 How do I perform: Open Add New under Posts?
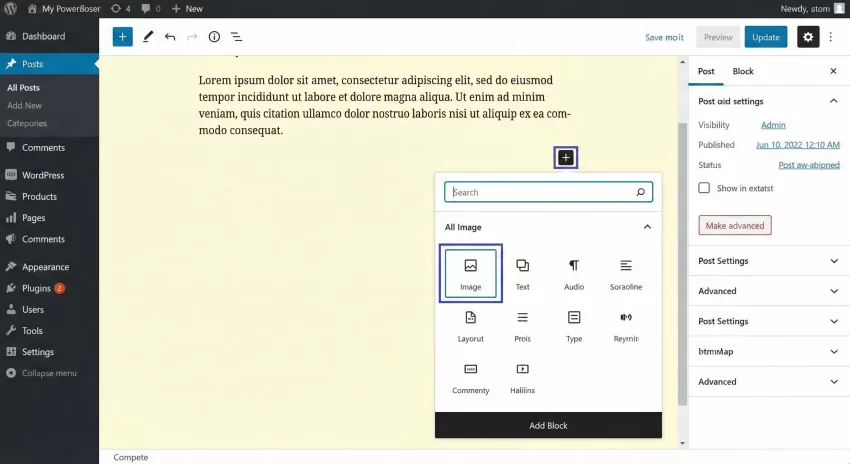click(24, 105)
